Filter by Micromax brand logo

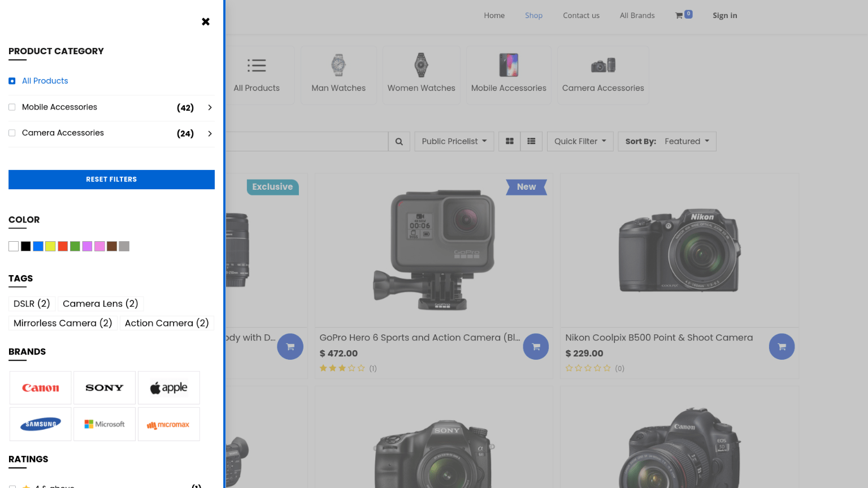[x=169, y=424]
